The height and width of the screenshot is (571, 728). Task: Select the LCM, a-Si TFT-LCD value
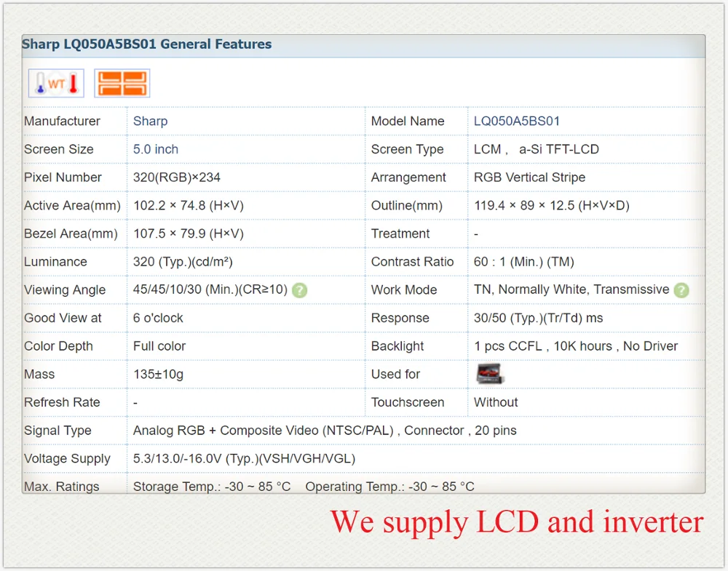pos(537,149)
